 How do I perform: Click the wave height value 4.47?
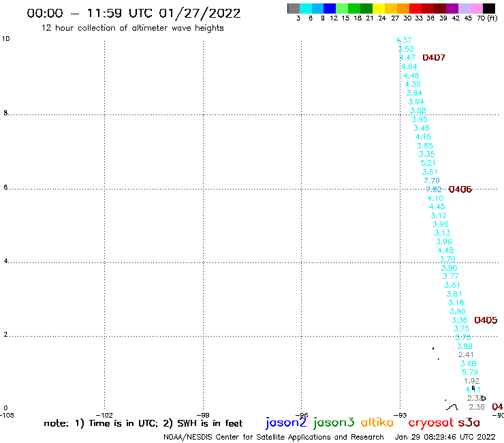pos(407,57)
